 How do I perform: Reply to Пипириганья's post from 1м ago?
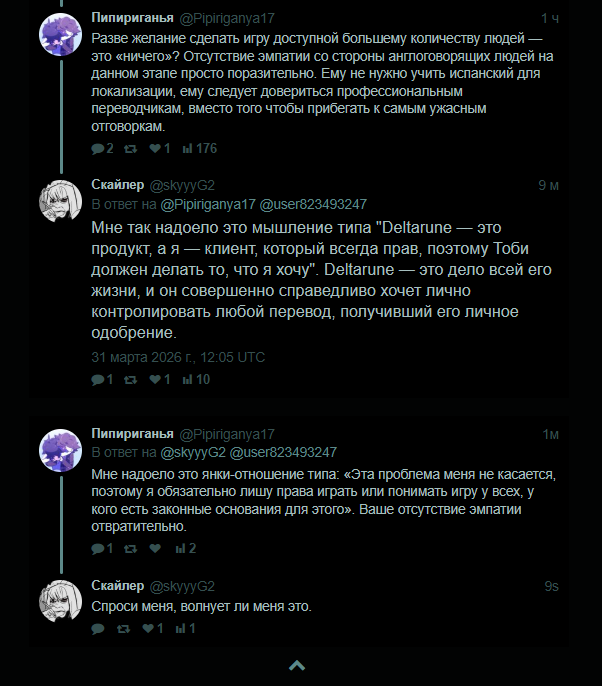(97, 548)
